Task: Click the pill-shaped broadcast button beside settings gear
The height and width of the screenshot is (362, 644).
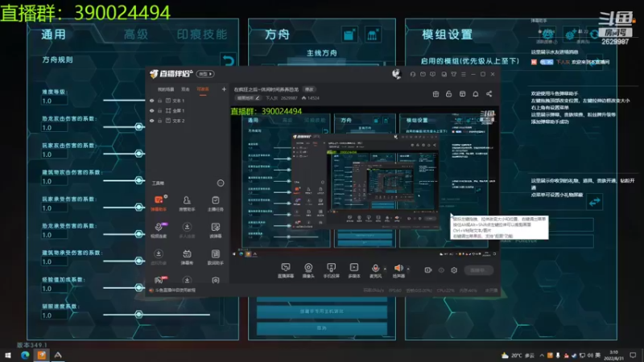Action: (x=477, y=270)
